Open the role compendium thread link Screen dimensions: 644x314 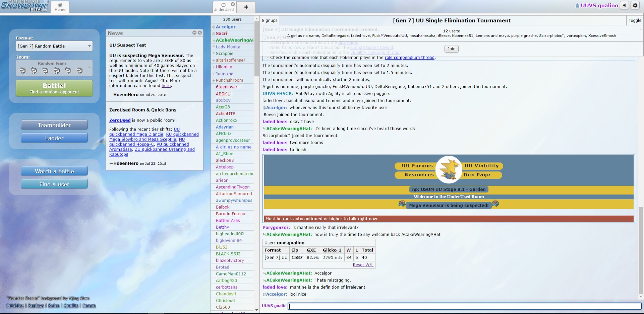click(x=409, y=58)
